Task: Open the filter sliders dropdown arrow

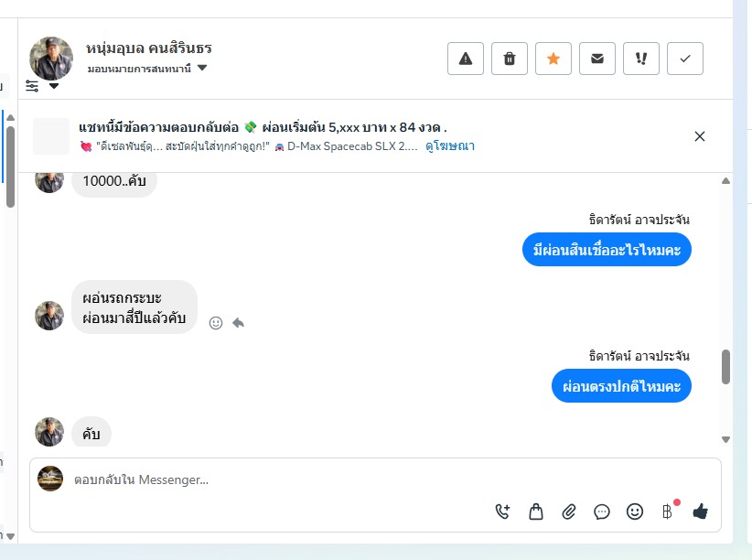Action: [x=54, y=86]
